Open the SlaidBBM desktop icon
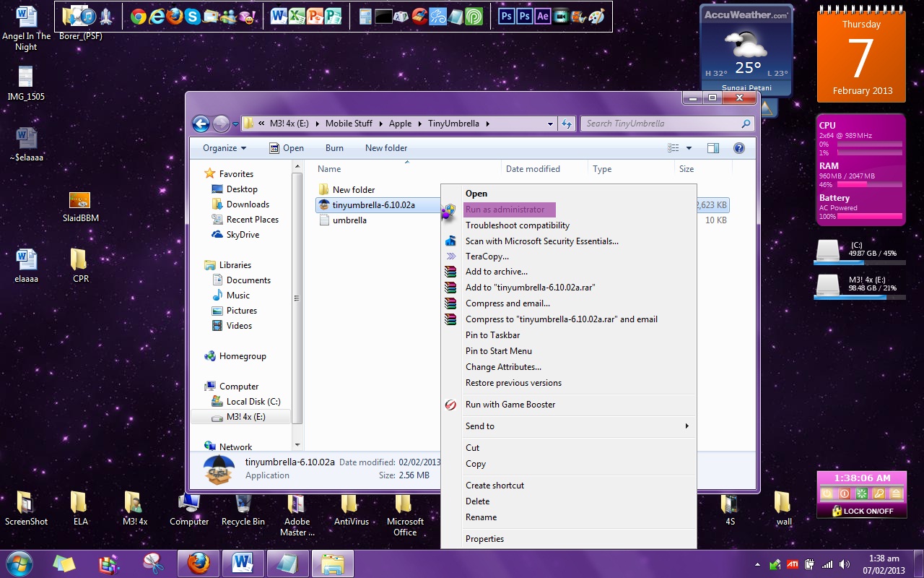924x578 pixels. pyautogui.click(x=80, y=206)
